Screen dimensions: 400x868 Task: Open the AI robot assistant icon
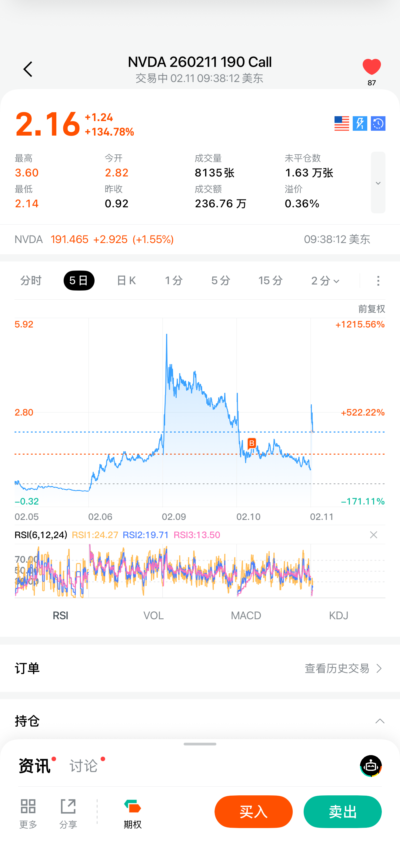pos(371,766)
